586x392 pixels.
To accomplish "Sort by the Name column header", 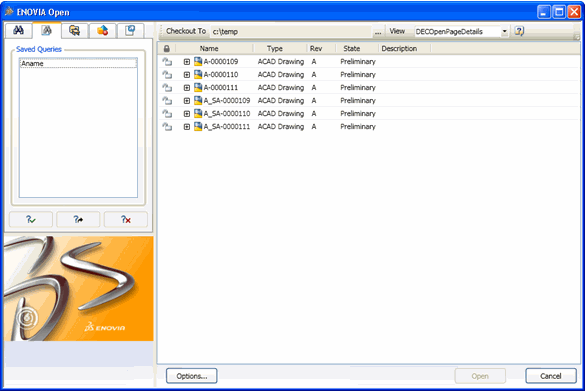I will 209,49.
